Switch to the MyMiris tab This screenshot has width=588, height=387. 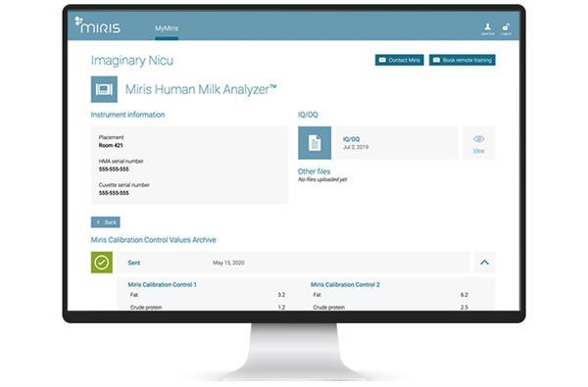click(167, 28)
